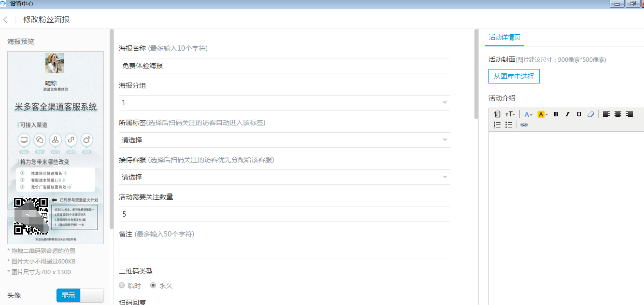This screenshot has height=305, width=644.
Task: Open the 接待客服 dropdown list
Action: tap(284, 177)
